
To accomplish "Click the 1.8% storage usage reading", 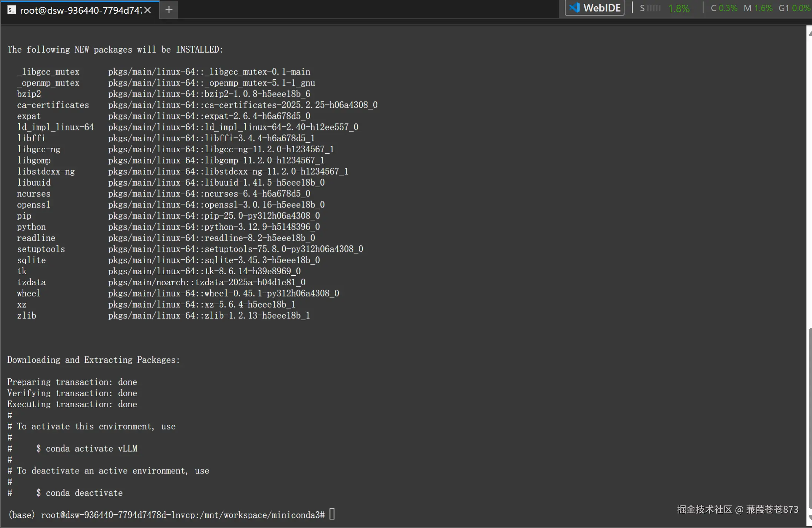I will tap(679, 8).
